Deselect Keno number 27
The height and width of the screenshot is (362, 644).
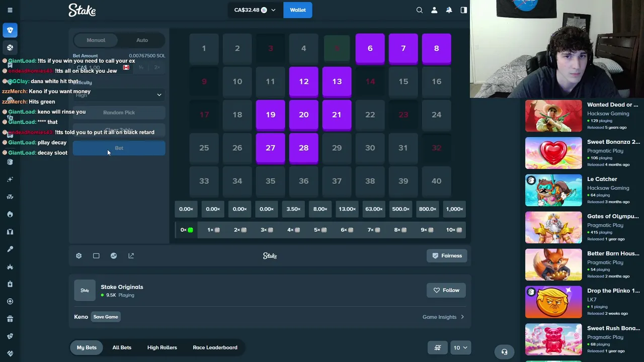[x=270, y=148]
